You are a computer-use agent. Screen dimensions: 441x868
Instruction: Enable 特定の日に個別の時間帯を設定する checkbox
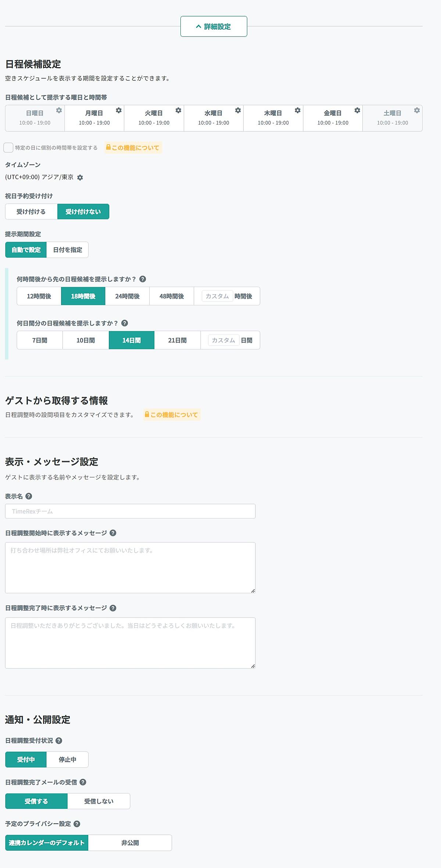click(8, 148)
